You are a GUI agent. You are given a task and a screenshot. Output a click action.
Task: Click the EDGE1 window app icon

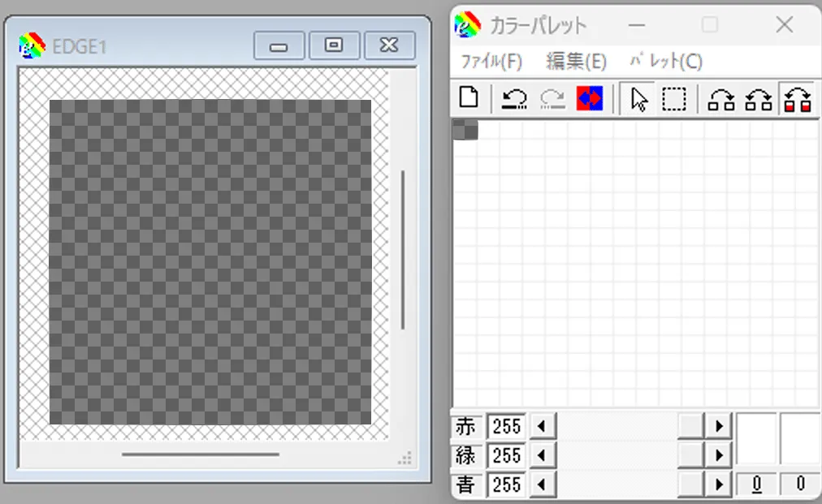[x=32, y=45]
